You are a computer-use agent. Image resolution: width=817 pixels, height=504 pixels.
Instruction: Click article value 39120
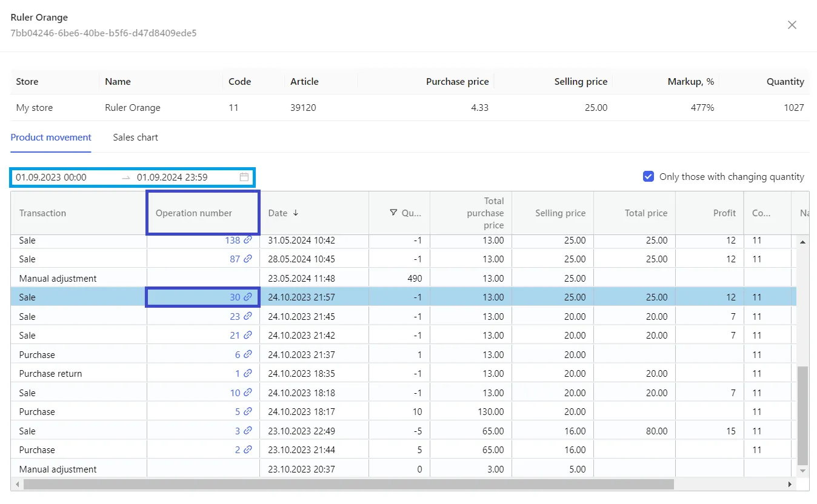(x=303, y=108)
